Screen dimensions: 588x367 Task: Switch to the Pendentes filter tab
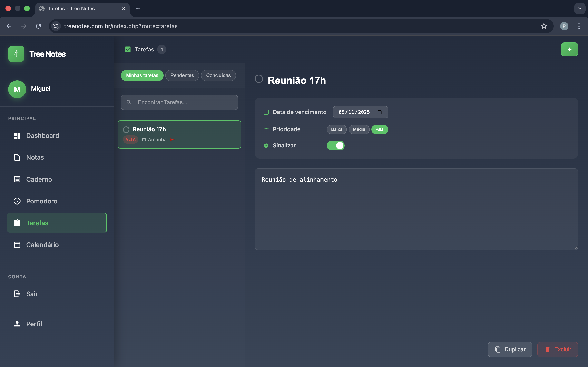pyautogui.click(x=182, y=75)
